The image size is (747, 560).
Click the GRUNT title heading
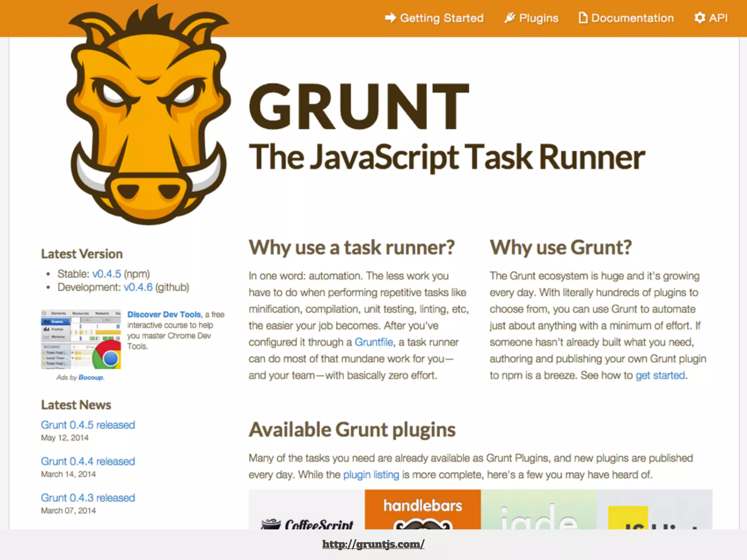point(359,106)
